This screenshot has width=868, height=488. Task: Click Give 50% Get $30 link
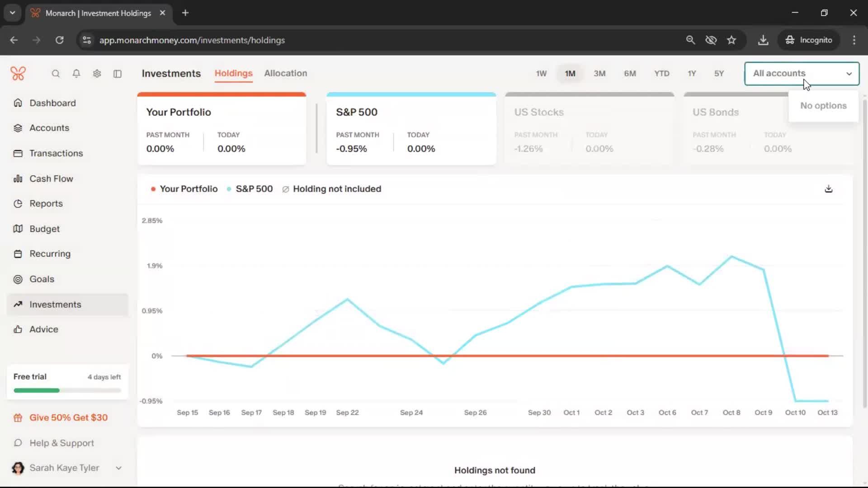pos(68,418)
